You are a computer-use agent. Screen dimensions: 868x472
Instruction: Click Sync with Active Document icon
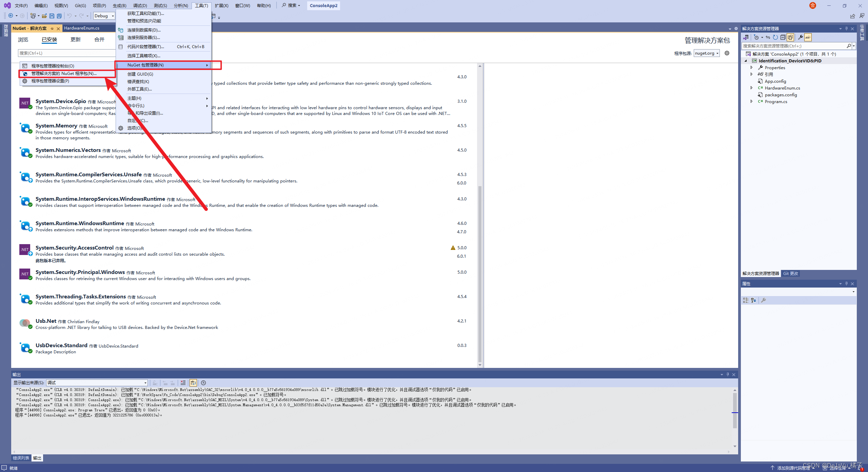tap(768, 37)
